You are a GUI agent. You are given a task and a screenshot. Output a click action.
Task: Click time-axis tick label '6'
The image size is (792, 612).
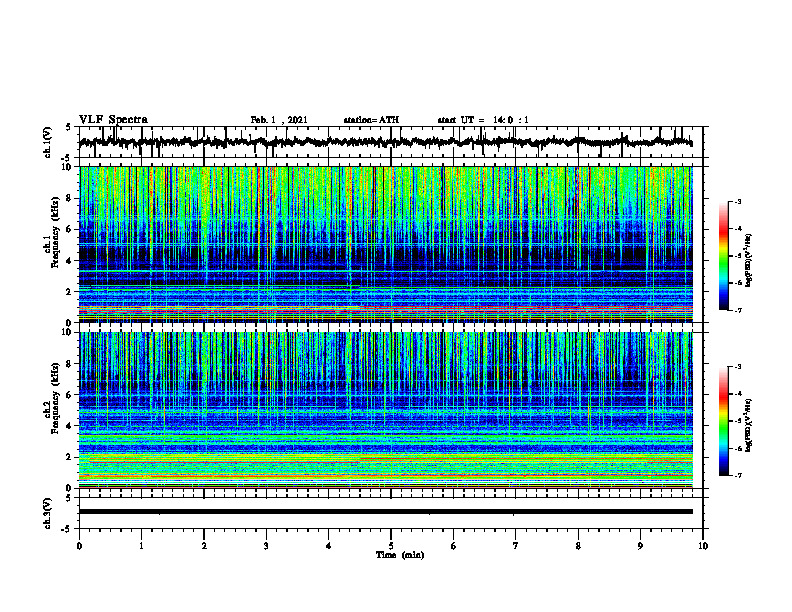(x=454, y=546)
